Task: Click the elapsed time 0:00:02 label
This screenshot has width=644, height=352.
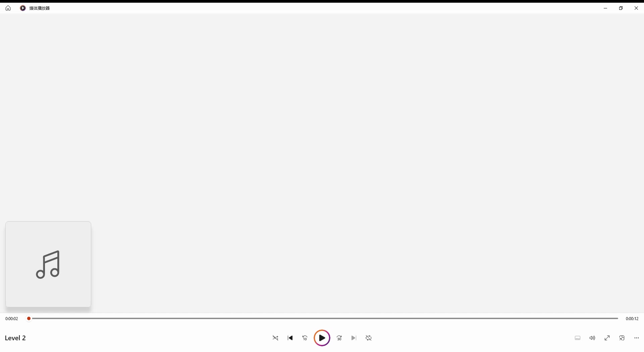Action: (12, 319)
